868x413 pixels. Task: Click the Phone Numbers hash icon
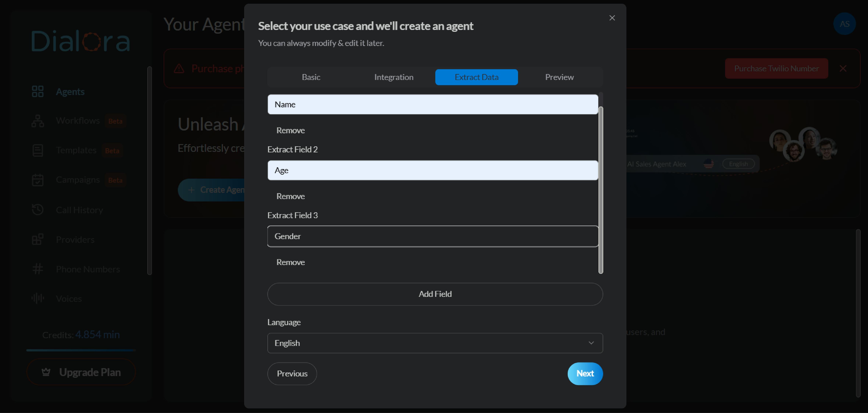click(38, 269)
